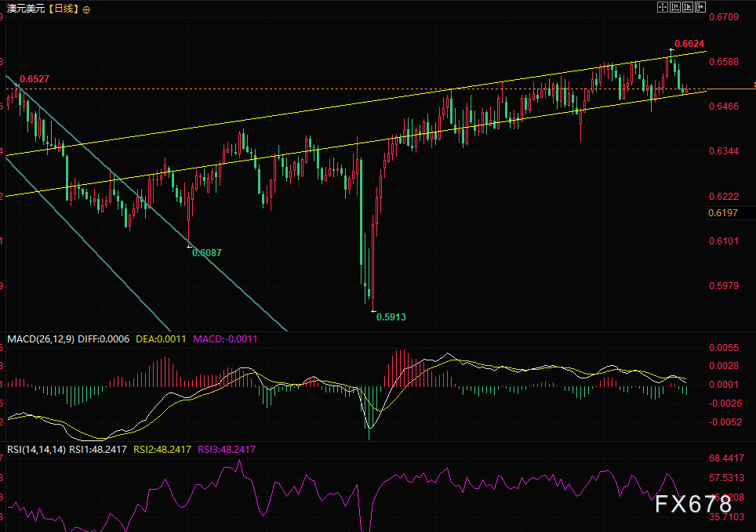Select the RSI(14,14,14) indicator label
Screen dimensions: 756x532
pyautogui.click(x=36, y=450)
